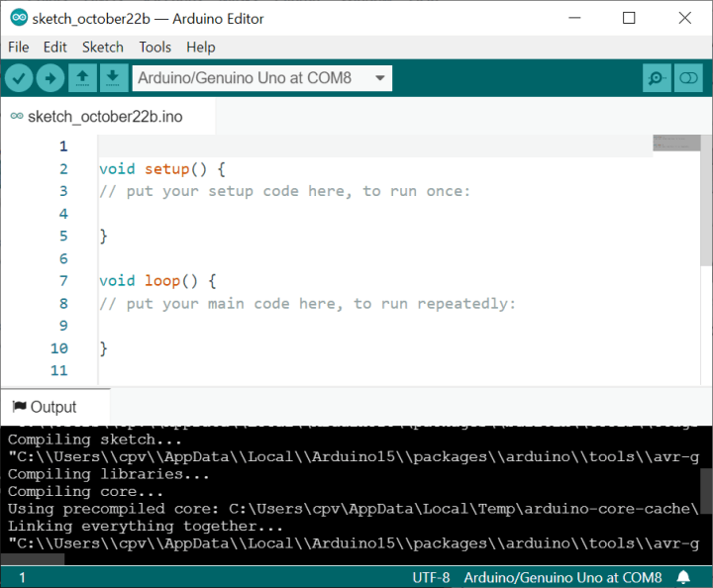This screenshot has width=713, height=588.
Task: Maximize the Arduino Editor window
Action: coord(629,18)
